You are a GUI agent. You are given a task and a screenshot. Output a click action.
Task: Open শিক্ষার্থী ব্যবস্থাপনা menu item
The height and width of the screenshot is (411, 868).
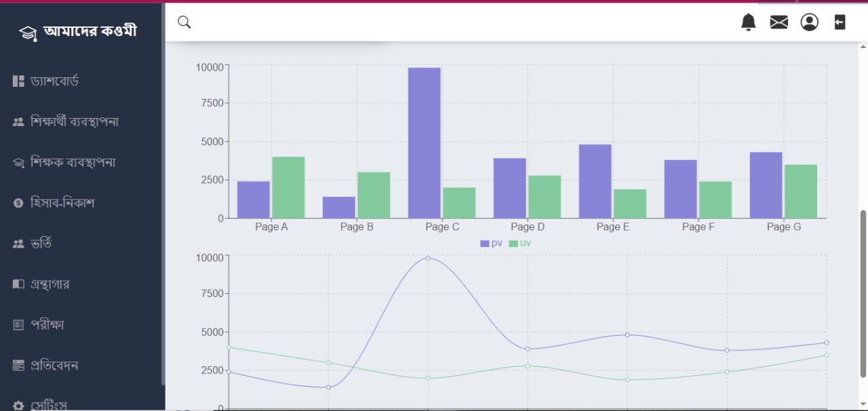click(75, 122)
